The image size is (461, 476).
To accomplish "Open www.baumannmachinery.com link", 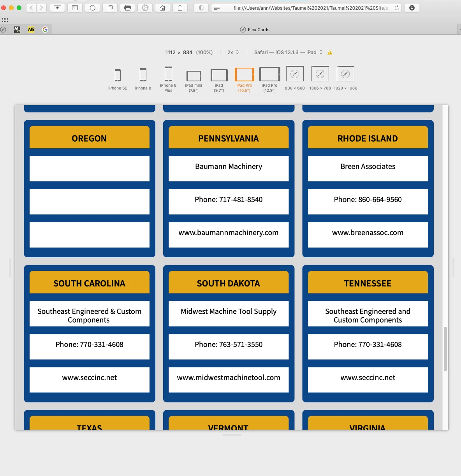I will 229,233.
